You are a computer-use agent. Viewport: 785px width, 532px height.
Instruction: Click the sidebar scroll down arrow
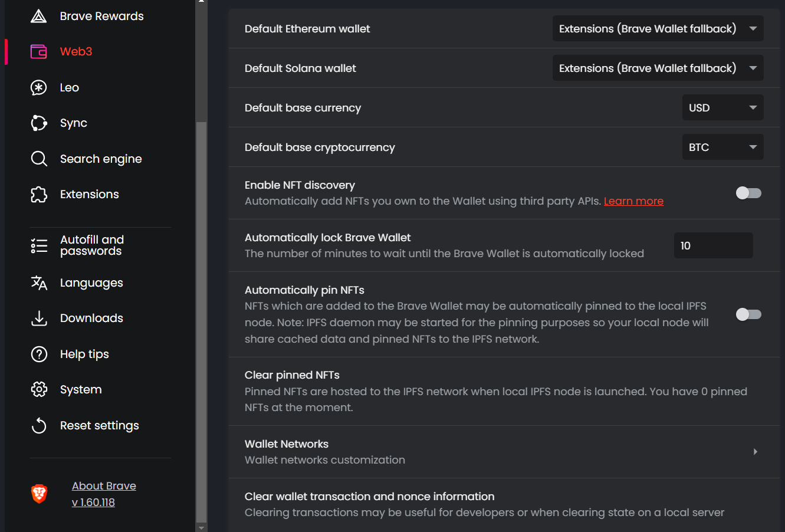pyautogui.click(x=202, y=527)
